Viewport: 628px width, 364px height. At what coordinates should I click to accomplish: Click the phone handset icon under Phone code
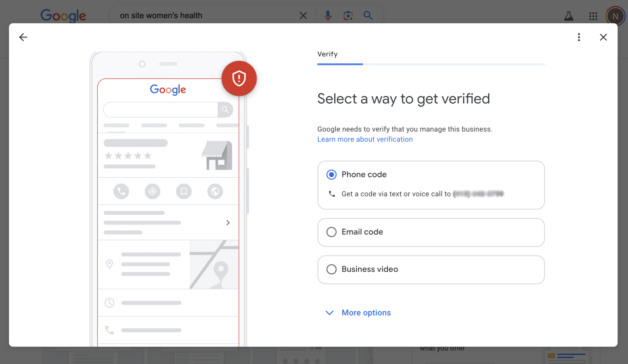point(332,194)
